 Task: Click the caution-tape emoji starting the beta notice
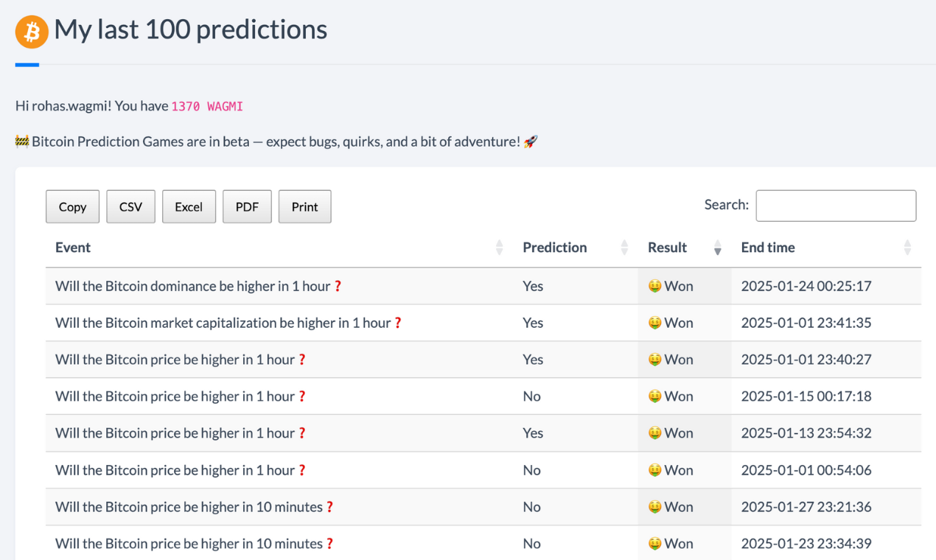pyautogui.click(x=21, y=141)
